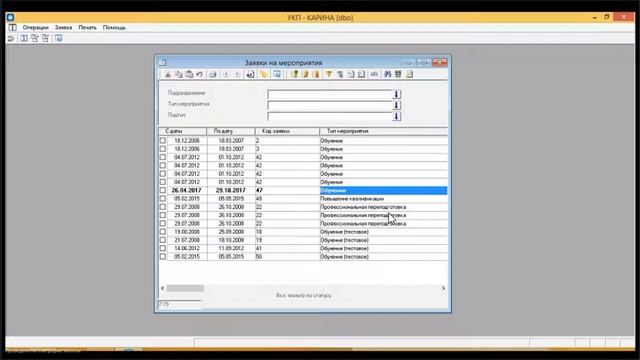Click the '11.09.2012' end date cell
The image size is (640, 360).
coord(231,248)
